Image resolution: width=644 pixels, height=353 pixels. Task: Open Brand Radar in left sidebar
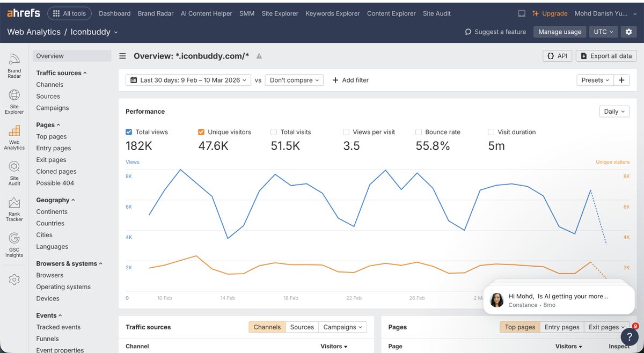(x=14, y=67)
